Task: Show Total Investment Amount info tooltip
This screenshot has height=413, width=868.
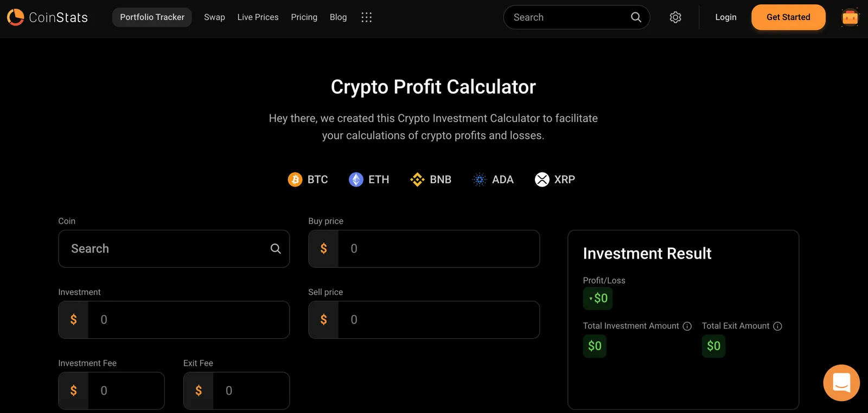Action: [687, 326]
